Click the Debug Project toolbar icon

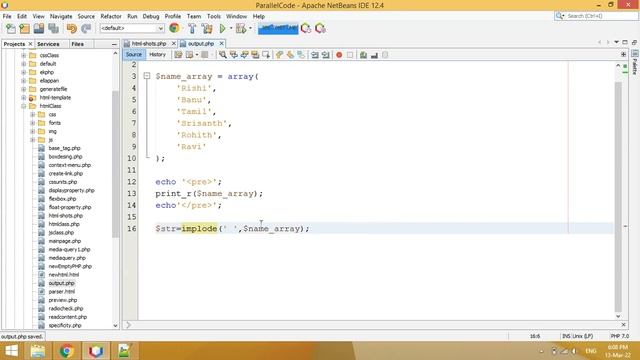[x=241, y=29]
